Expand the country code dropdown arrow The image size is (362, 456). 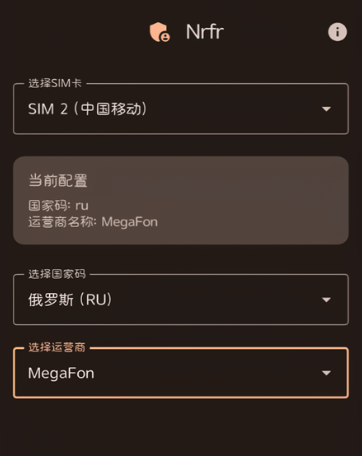pyautogui.click(x=326, y=300)
